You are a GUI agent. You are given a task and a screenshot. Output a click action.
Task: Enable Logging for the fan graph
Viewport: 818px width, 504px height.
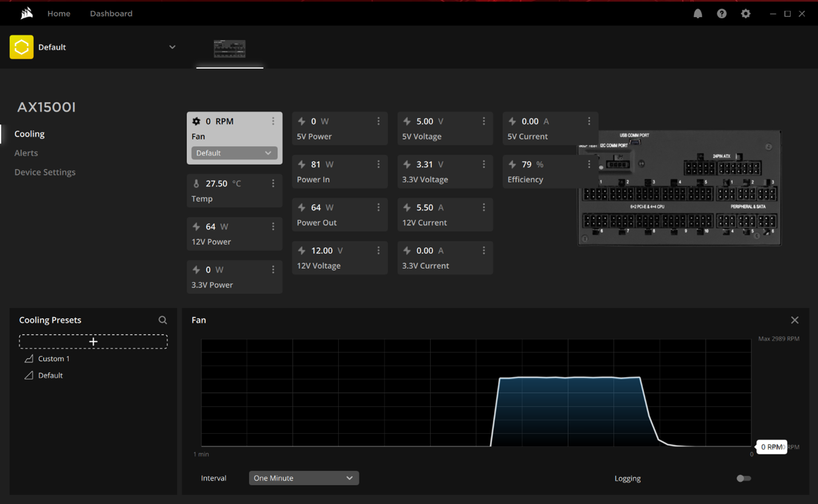(744, 478)
